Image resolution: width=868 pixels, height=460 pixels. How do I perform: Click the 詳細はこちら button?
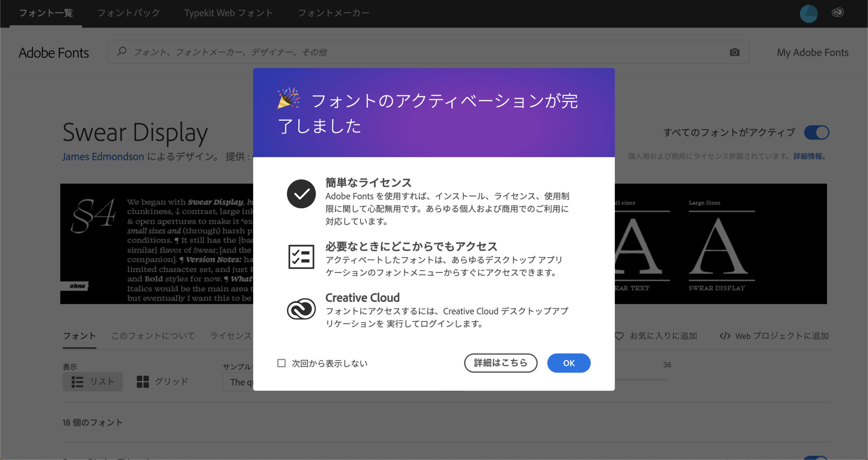coord(500,363)
